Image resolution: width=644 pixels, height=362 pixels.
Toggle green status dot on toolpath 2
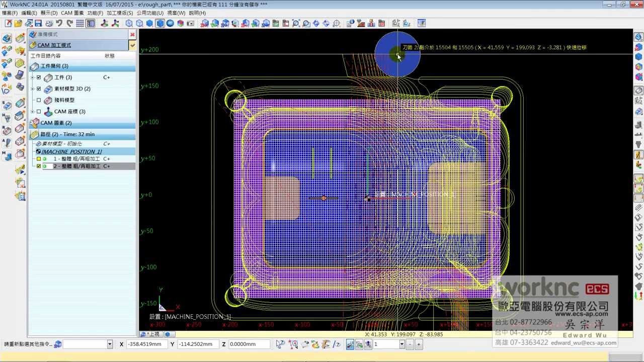pos(45,166)
